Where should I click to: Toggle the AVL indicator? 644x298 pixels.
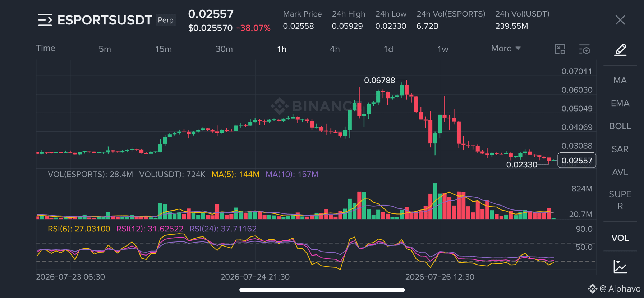620,172
